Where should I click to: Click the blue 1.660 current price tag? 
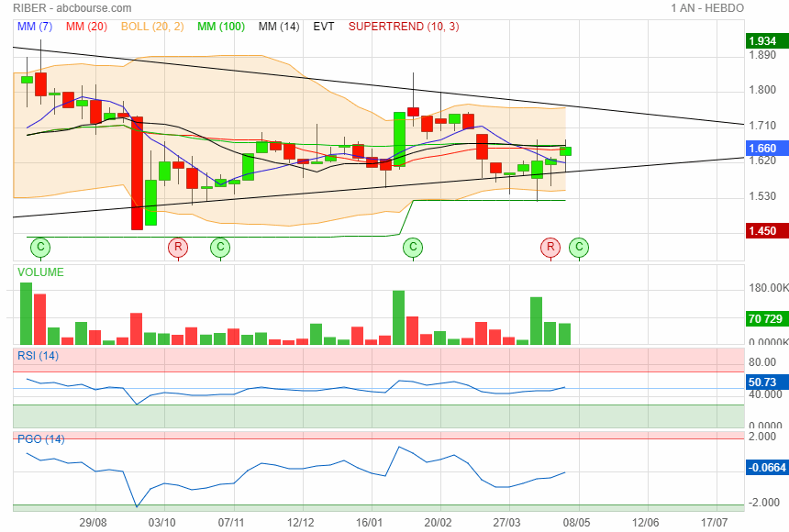click(x=767, y=149)
